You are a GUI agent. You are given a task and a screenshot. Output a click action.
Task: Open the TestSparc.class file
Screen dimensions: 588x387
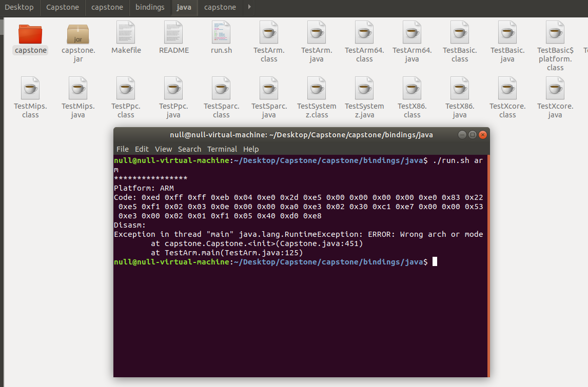(221, 87)
